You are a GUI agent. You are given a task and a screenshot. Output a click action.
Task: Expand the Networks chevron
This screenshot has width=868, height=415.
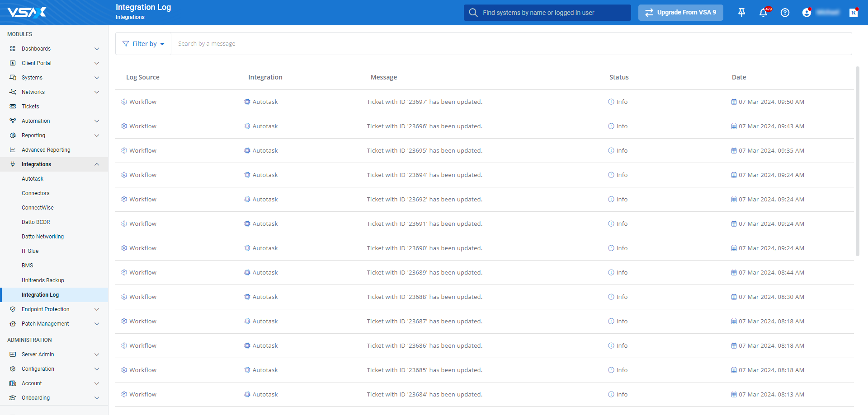tap(97, 92)
